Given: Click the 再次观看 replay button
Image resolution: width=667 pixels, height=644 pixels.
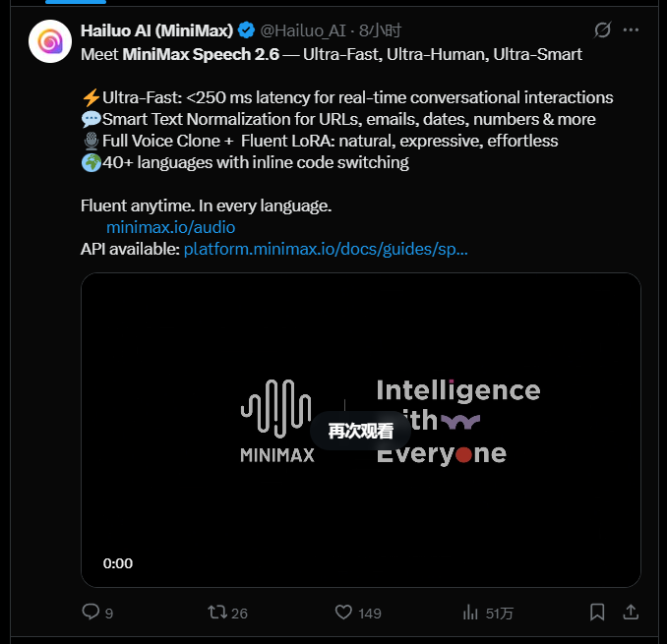Looking at the screenshot, I should point(360,431).
